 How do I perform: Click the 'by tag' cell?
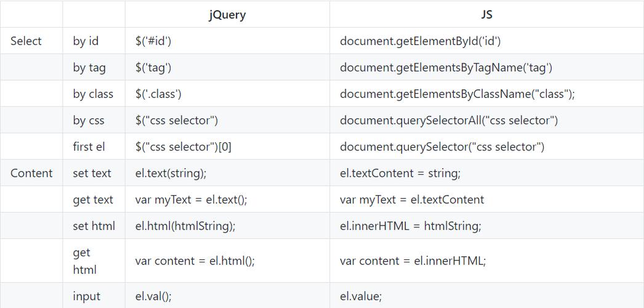tap(94, 67)
